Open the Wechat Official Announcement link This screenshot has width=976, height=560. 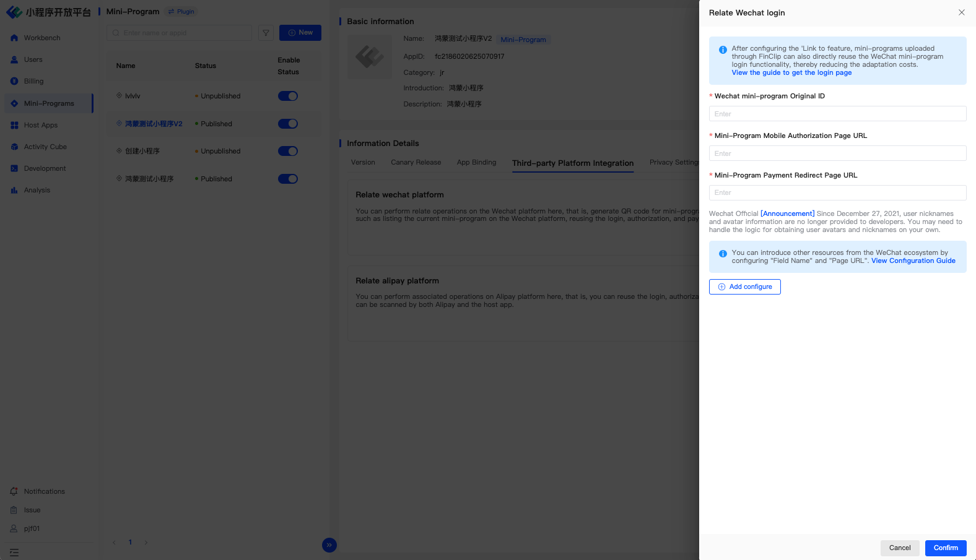787,213
